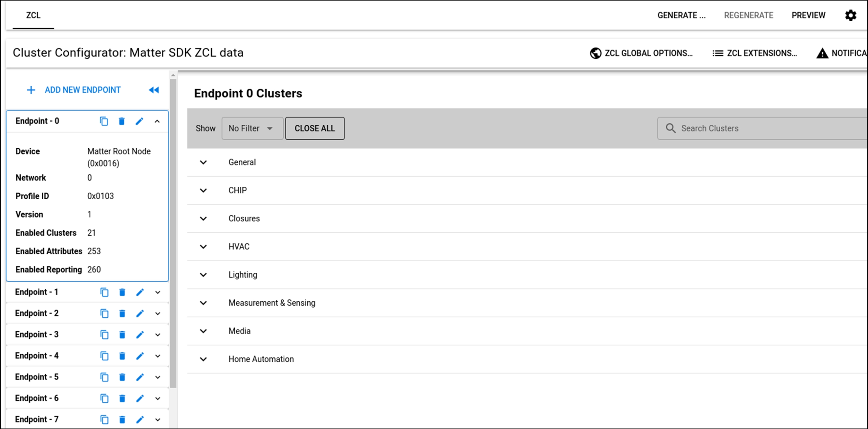Viewport: 868px width, 429px height.
Task: Edit Endpoint - 1 with pencil icon
Action: coord(140,292)
